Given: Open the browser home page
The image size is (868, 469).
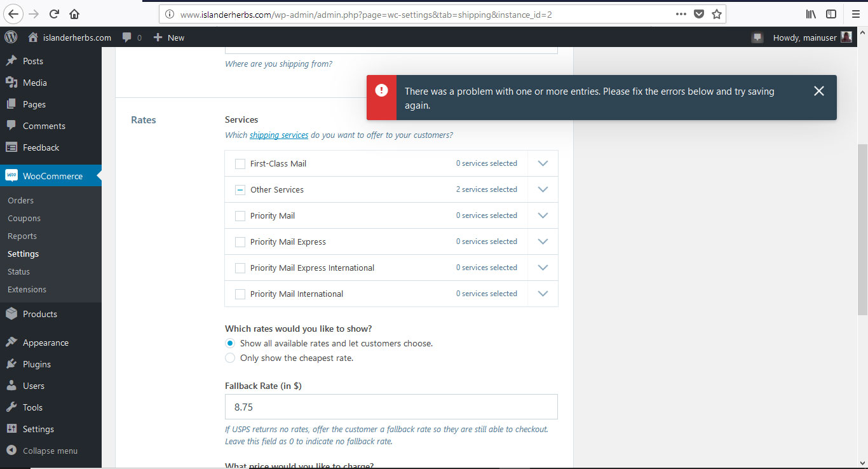Looking at the screenshot, I should click(74, 14).
